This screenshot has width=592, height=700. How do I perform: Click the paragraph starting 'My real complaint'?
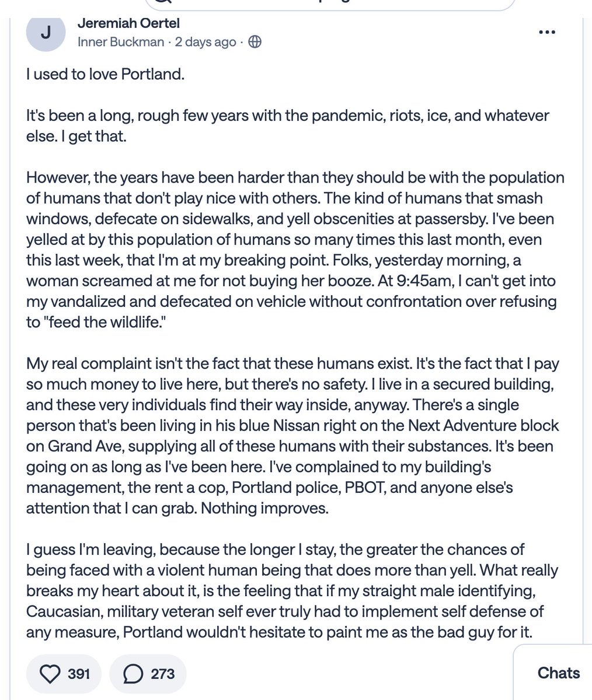point(293,436)
